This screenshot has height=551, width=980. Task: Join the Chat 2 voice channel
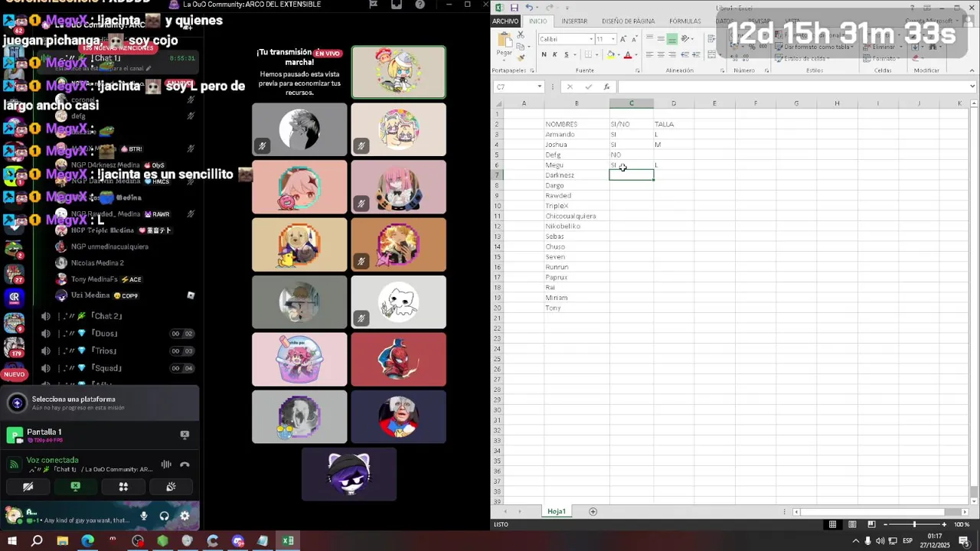pos(116,316)
